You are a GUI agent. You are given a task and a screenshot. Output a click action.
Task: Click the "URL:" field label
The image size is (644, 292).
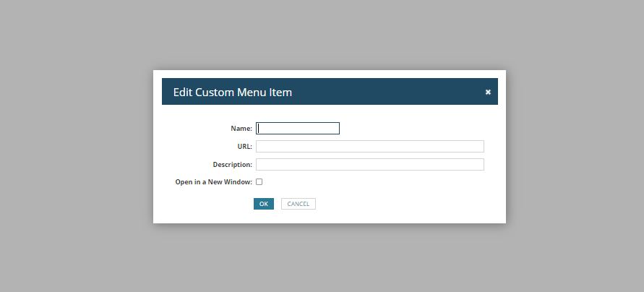[245, 146]
